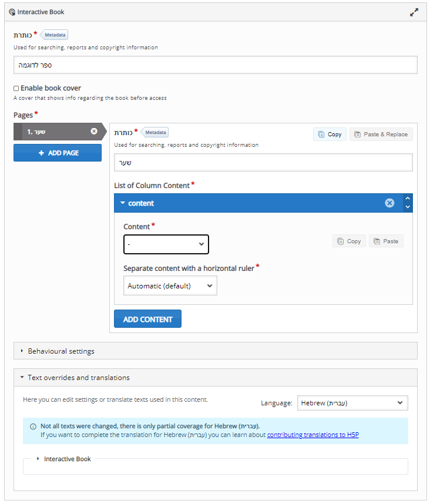Open contributing translations to H5P link
This screenshot has width=430, height=504.
click(313, 435)
